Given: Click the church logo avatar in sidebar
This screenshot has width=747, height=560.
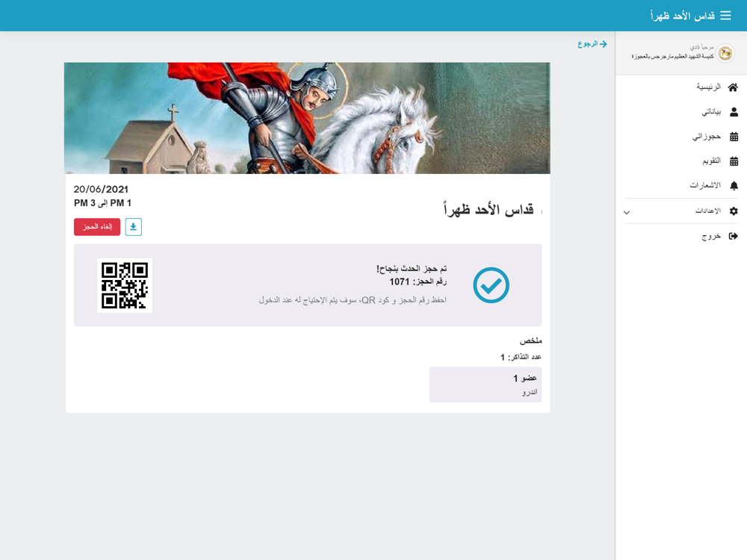Looking at the screenshot, I should tap(725, 53).
